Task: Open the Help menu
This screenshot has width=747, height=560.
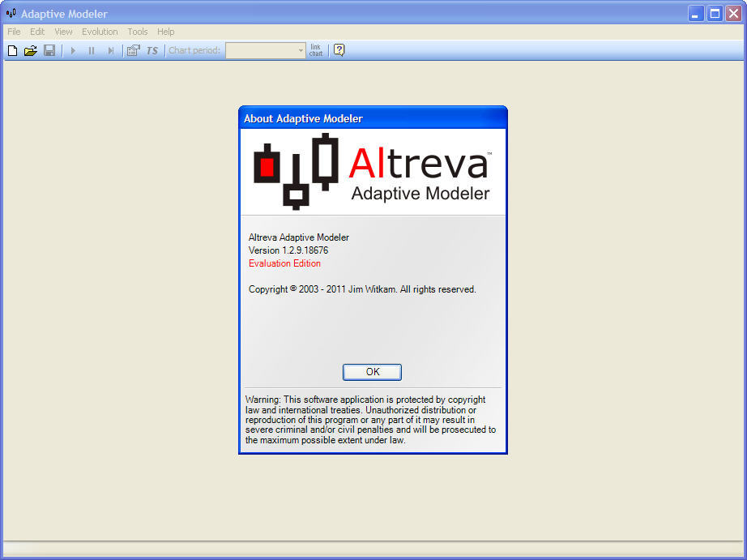Action: 166,32
